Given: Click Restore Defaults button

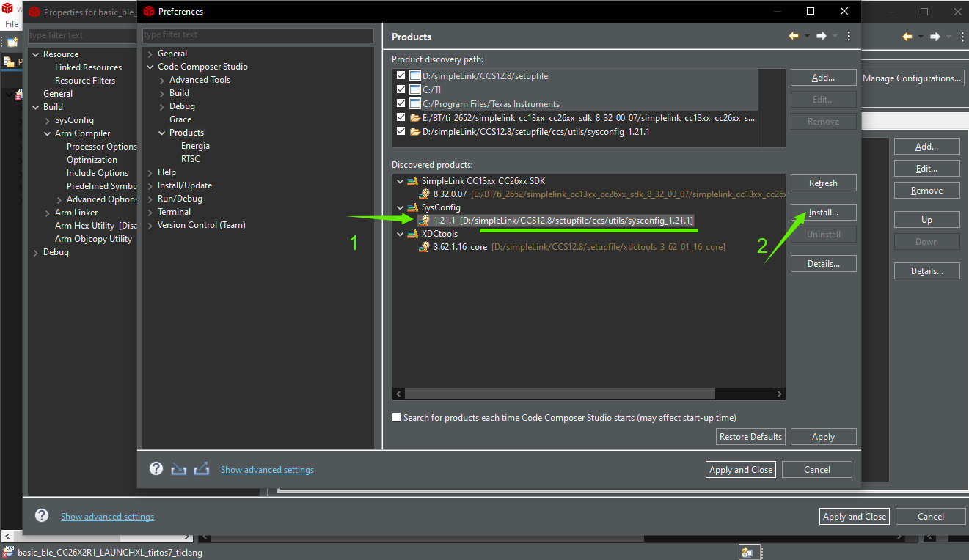Looking at the screenshot, I should [750, 437].
